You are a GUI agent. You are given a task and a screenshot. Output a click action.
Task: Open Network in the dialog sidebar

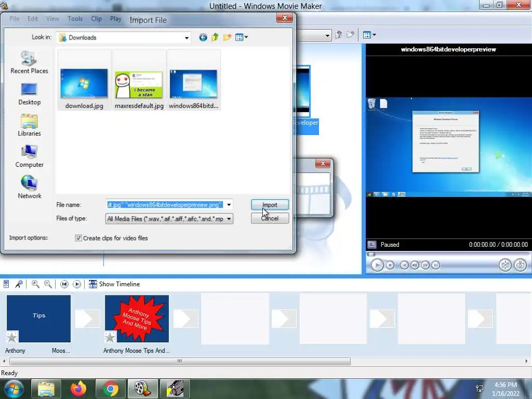pyautogui.click(x=29, y=187)
